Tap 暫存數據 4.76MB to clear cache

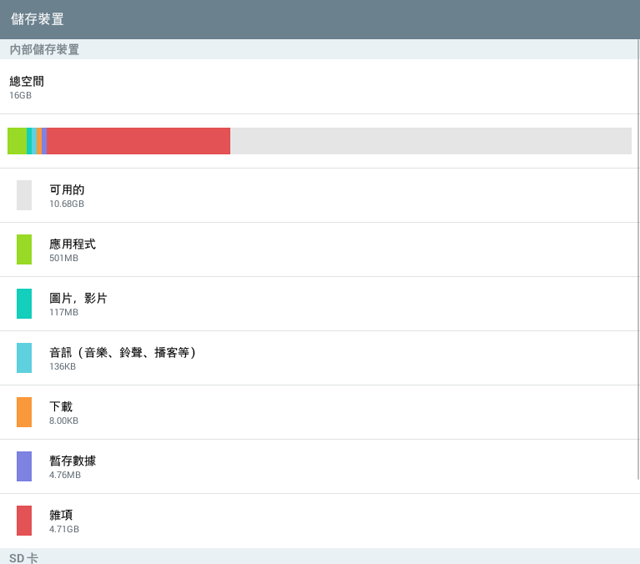tap(319, 467)
